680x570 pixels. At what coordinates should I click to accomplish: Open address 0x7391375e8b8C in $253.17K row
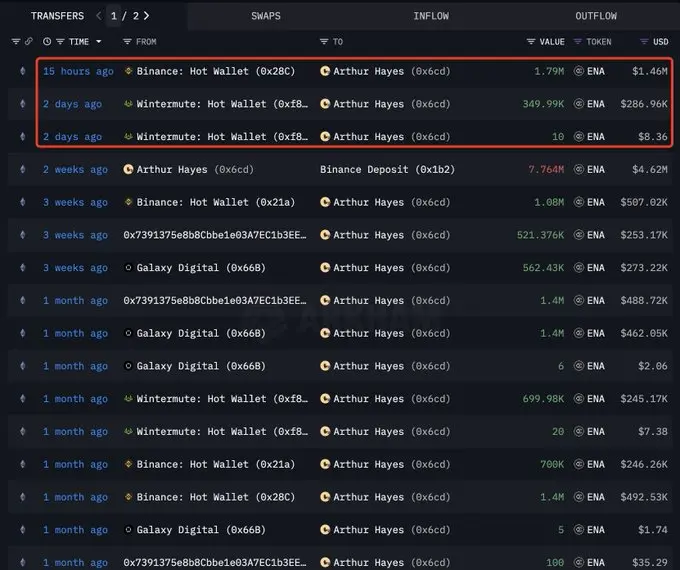click(215, 235)
